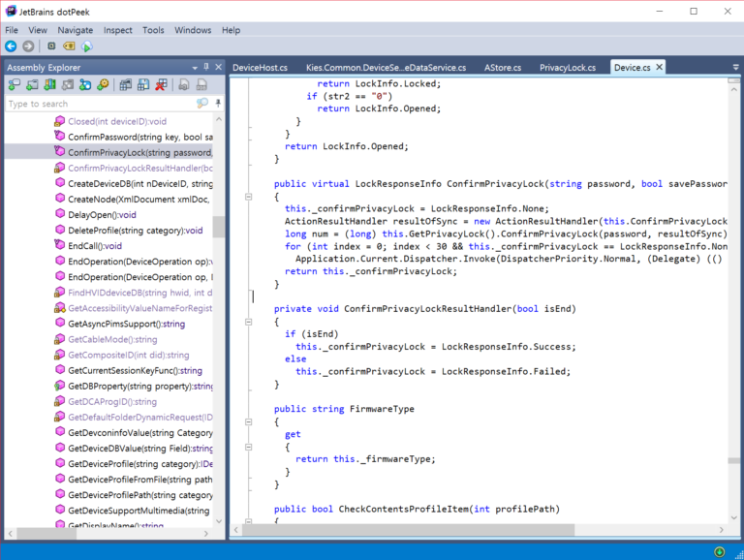Viewport: 744px width, 560px height.
Task: Close the Device.cs tab
Action: (660, 67)
